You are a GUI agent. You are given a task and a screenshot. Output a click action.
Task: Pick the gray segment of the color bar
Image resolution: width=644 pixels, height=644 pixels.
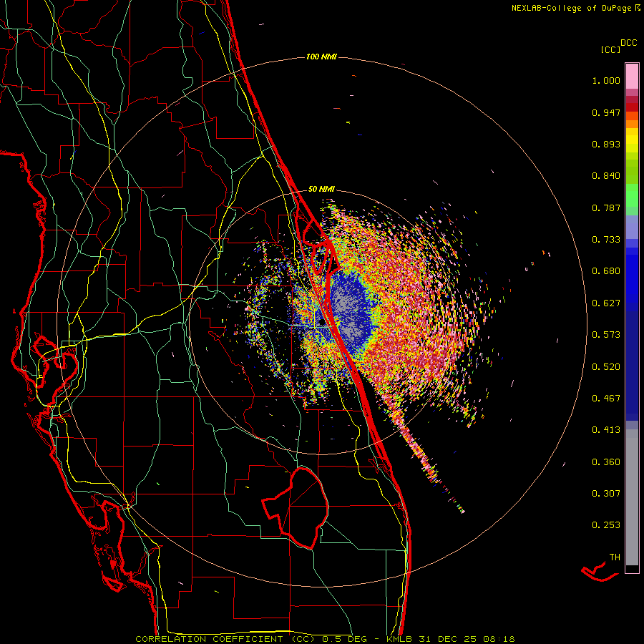coord(632,497)
